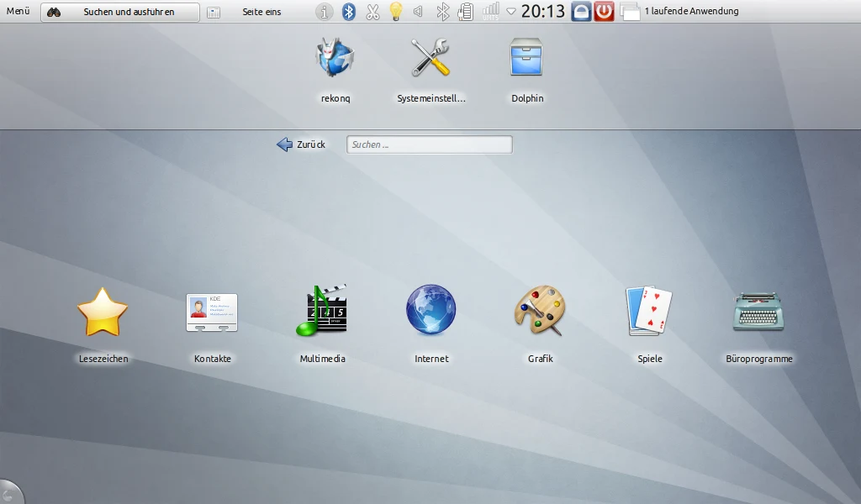Open the device notifier tray icon
861x504 pixels.
466,12
